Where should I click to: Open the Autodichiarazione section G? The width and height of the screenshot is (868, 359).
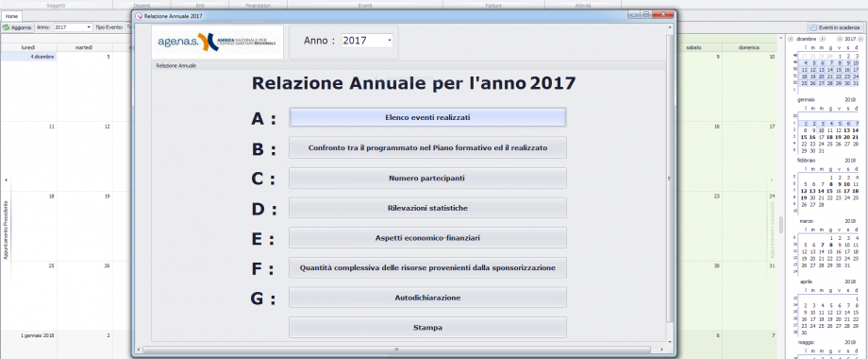(x=427, y=298)
